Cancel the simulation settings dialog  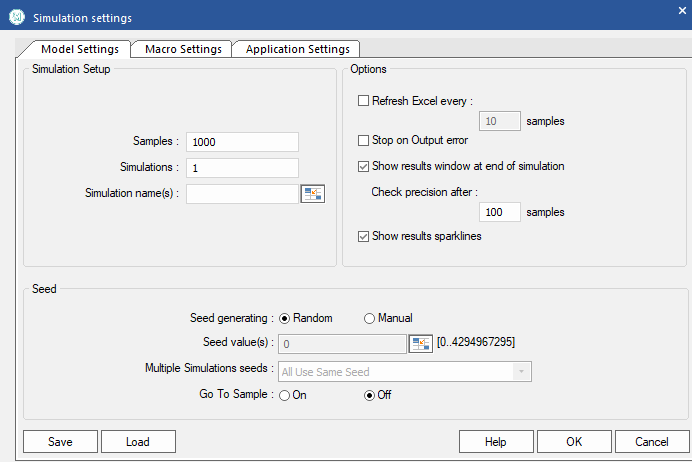point(652,442)
